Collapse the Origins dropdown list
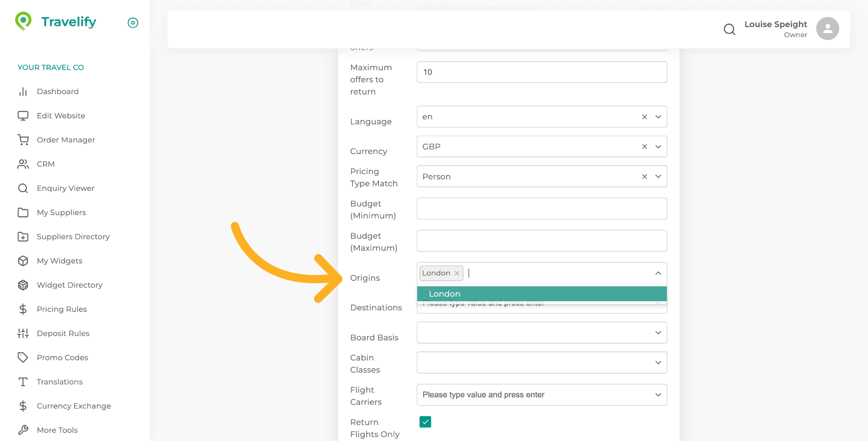Viewport: 868px width, 441px height. pos(658,273)
